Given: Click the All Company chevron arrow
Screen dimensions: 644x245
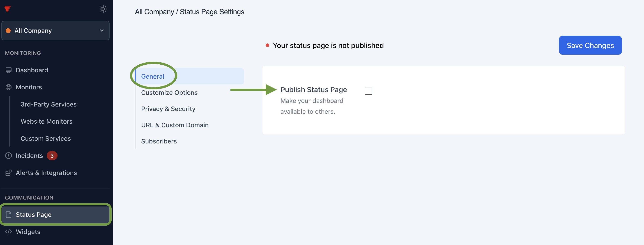Looking at the screenshot, I should (102, 30).
